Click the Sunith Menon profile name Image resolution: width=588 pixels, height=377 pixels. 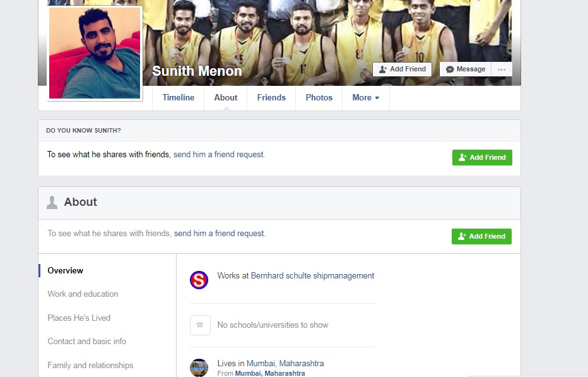click(x=197, y=71)
